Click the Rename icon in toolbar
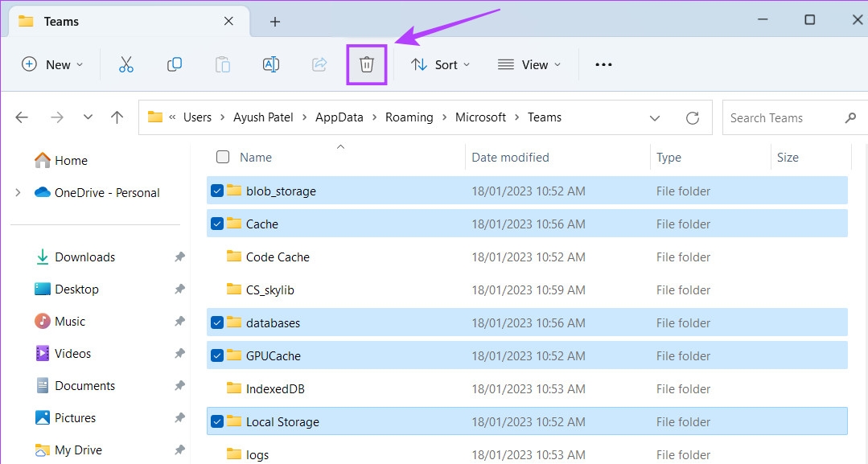This screenshot has width=868, height=464. coord(270,65)
